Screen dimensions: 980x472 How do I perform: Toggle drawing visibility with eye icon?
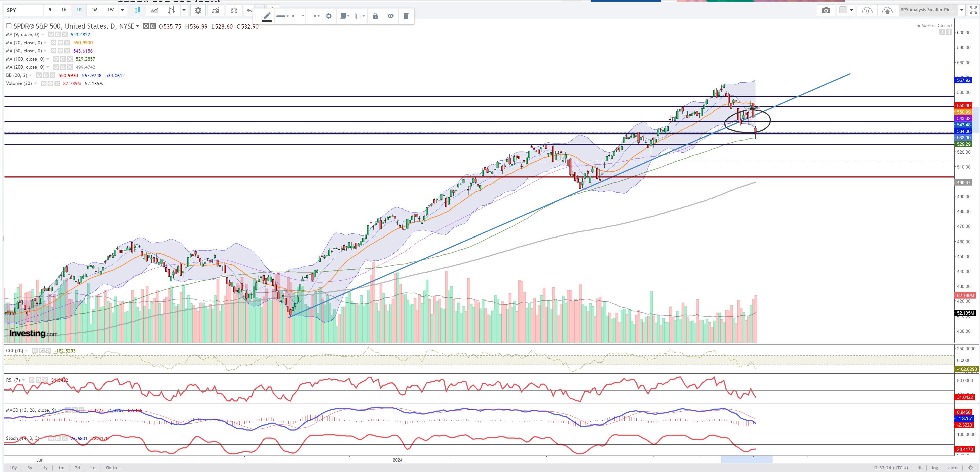(390, 16)
